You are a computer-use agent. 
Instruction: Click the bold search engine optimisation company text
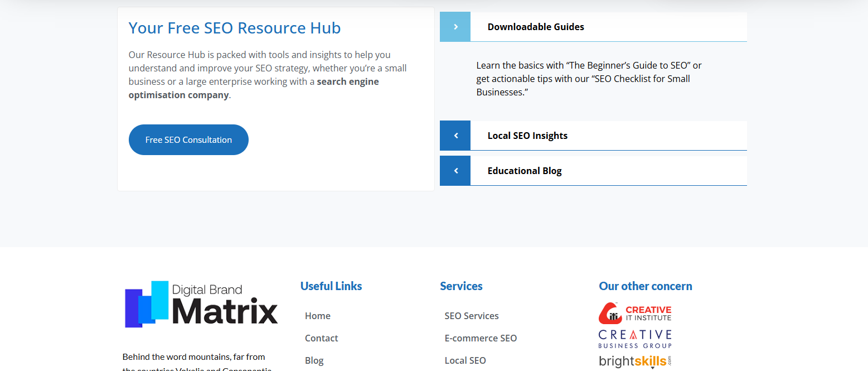[254, 88]
